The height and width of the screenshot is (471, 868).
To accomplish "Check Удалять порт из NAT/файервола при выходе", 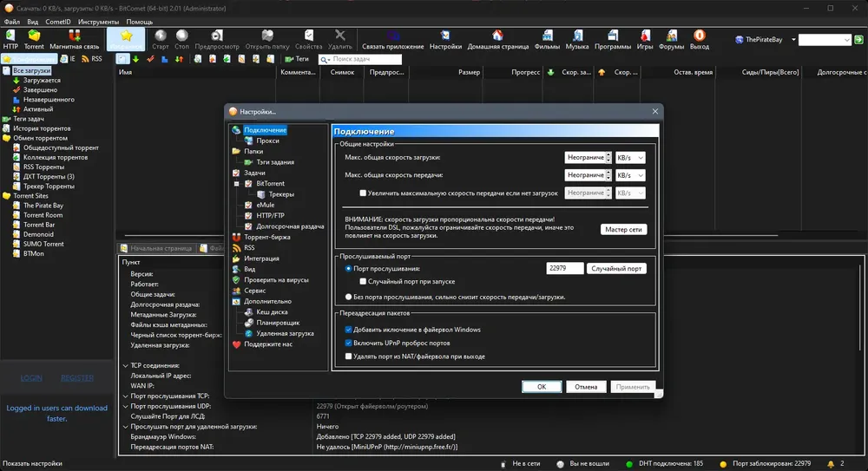I will (x=348, y=357).
